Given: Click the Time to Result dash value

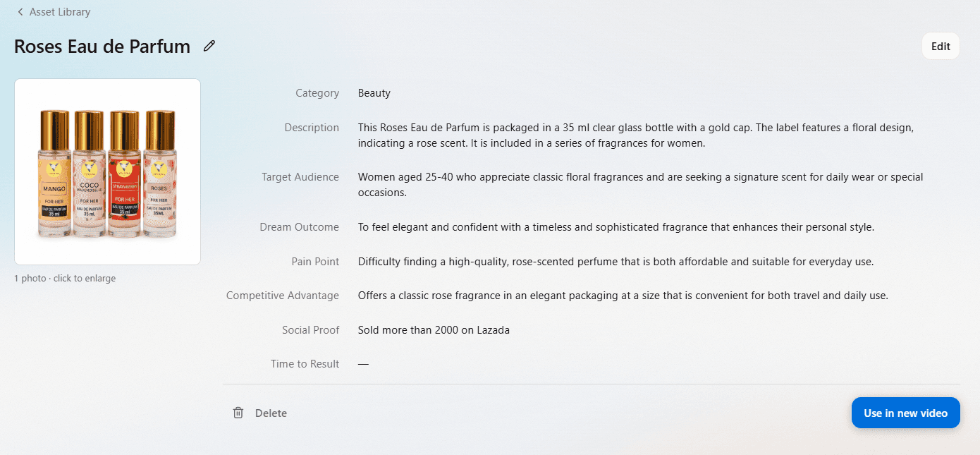Looking at the screenshot, I should [x=363, y=364].
